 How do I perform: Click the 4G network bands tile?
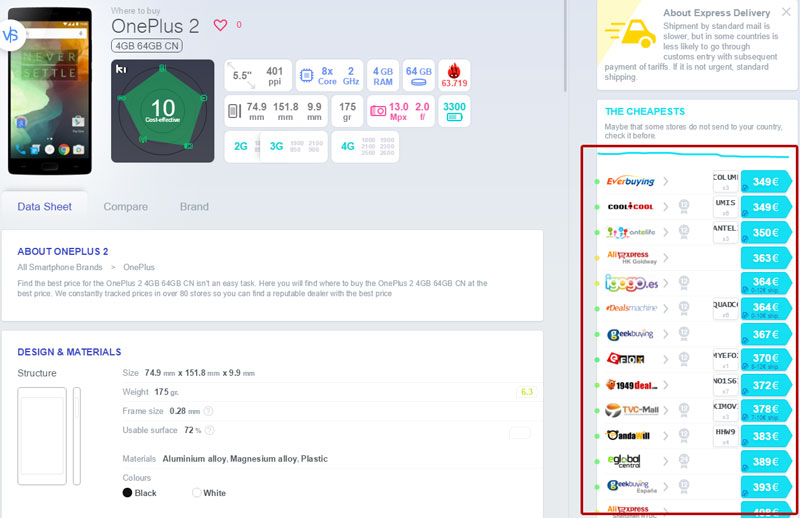coord(365,146)
